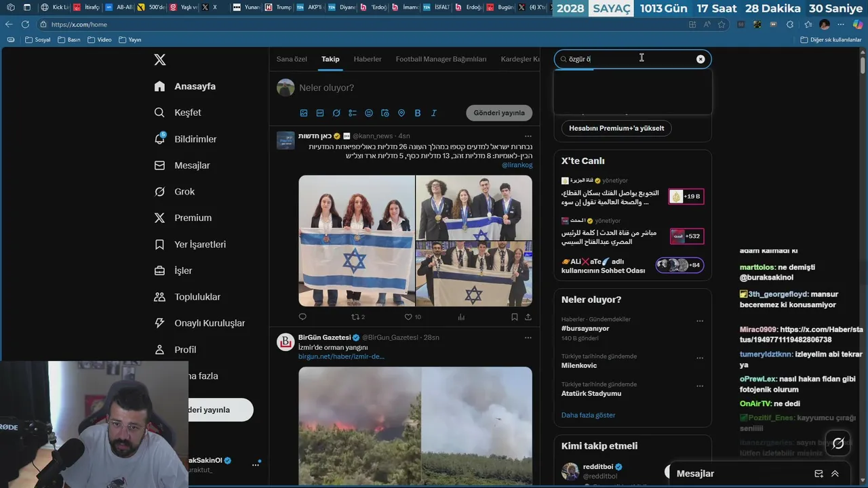868x488 pixels.
Task: Click the Grok enhance icon in composer
Action: pyautogui.click(x=336, y=113)
